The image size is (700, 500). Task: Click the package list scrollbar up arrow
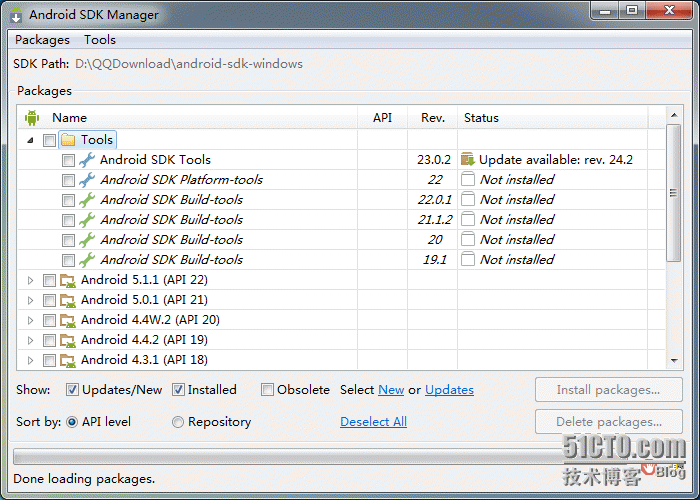click(674, 116)
